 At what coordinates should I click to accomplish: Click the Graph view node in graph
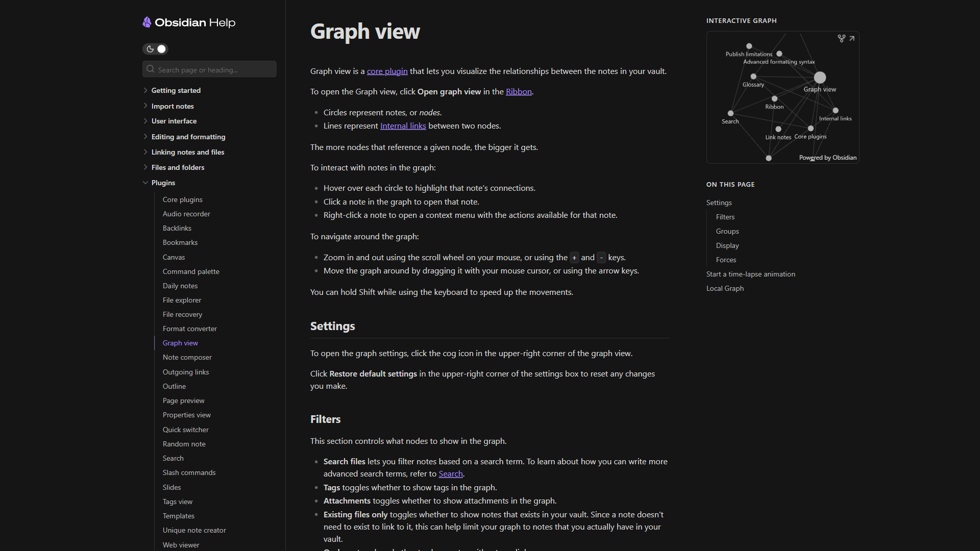tap(820, 78)
